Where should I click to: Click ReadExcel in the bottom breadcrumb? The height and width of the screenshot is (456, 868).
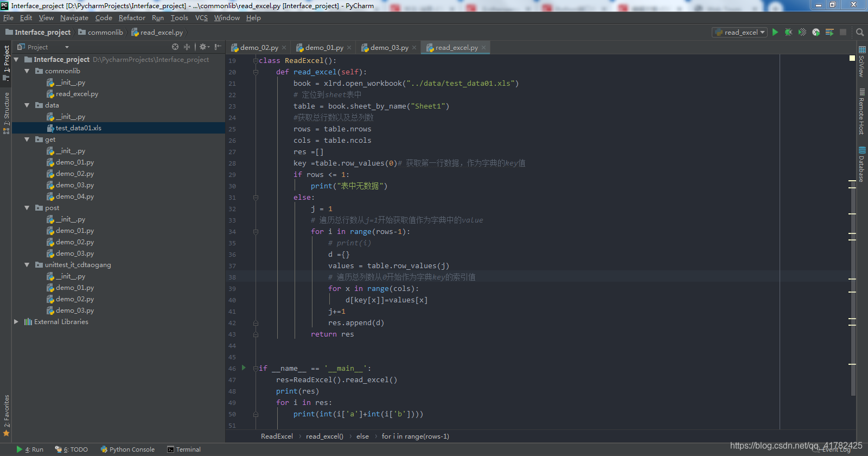click(x=277, y=436)
